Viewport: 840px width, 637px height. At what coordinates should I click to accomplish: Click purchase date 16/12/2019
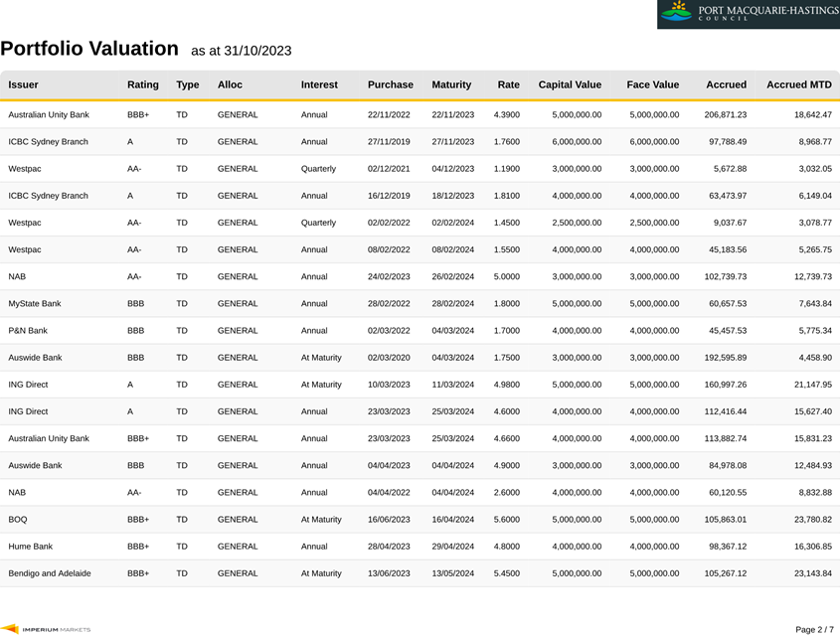point(389,196)
